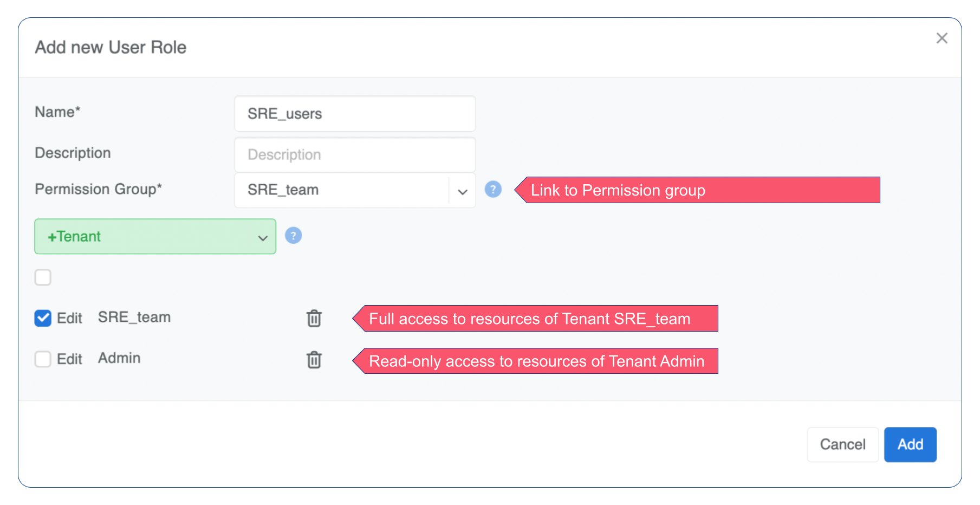Click the Edit label beside SRE_team
Screen dimensions: 980x505
[69, 318]
